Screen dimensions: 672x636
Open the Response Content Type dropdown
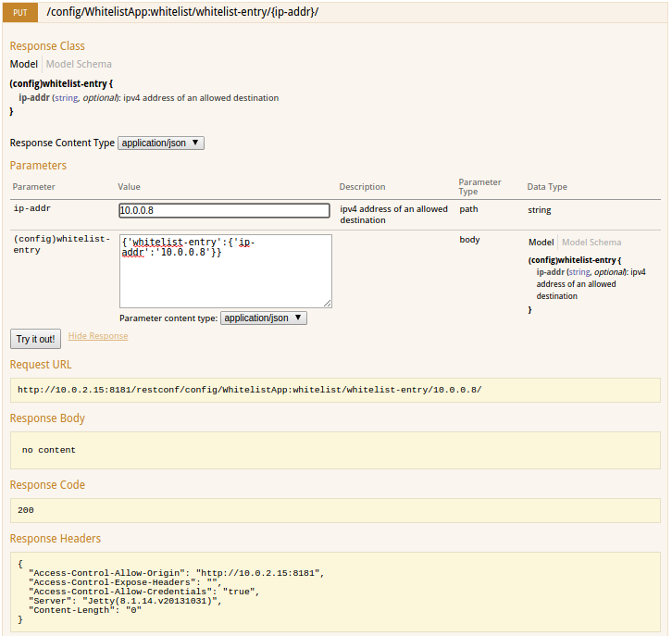tap(161, 143)
